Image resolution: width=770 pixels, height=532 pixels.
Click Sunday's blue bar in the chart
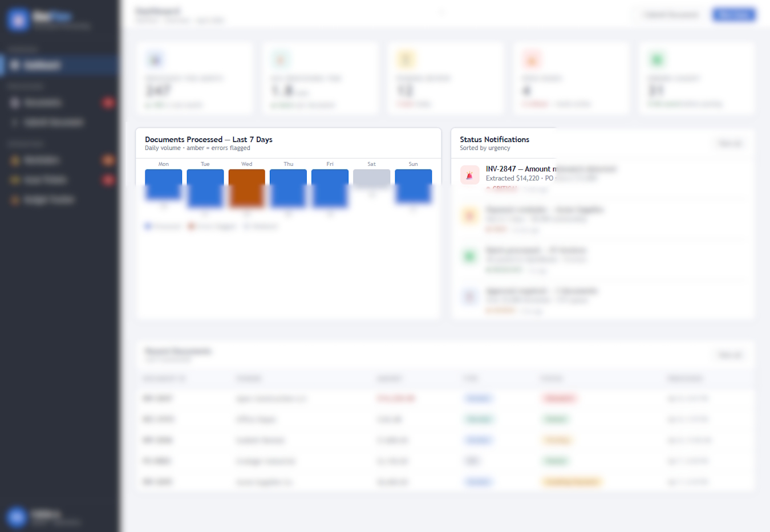(x=413, y=185)
